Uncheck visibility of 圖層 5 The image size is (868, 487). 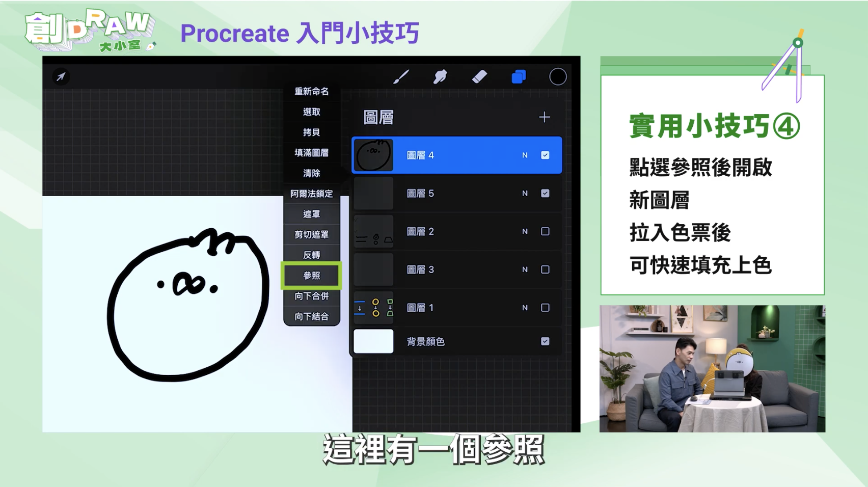(546, 193)
